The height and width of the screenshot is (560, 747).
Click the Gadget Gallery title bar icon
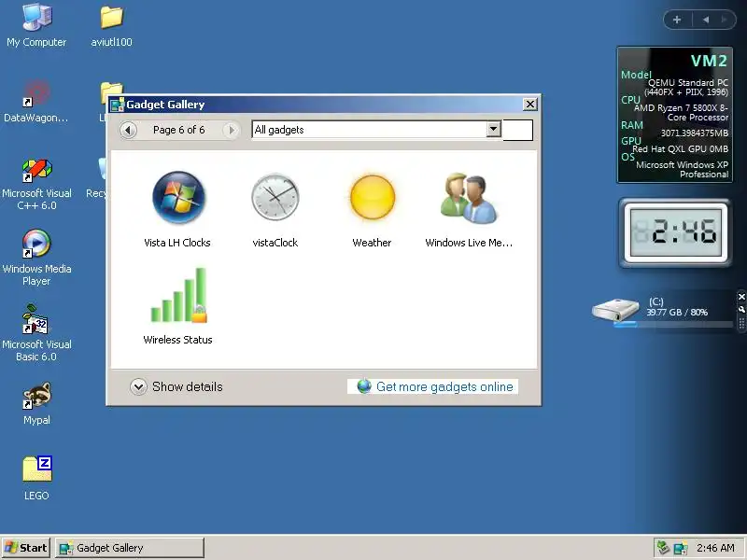point(118,105)
